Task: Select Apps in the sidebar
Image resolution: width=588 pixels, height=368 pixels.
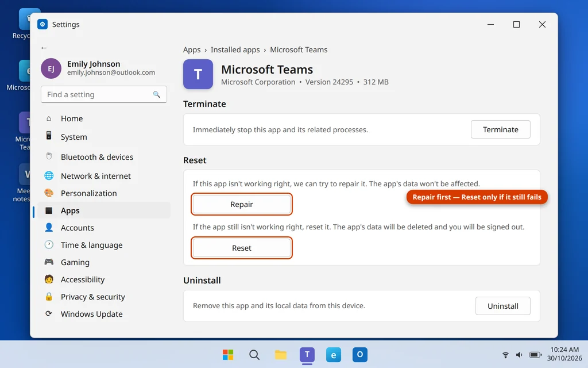Action: (x=103, y=210)
